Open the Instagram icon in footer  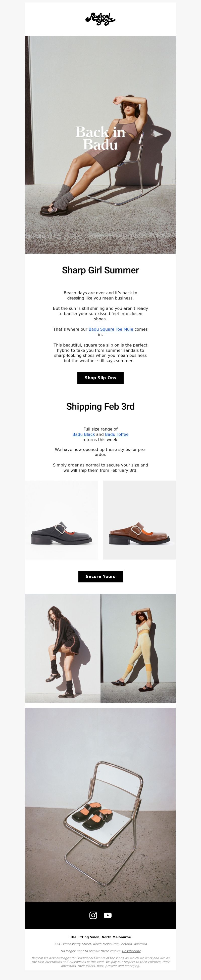point(93,915)
